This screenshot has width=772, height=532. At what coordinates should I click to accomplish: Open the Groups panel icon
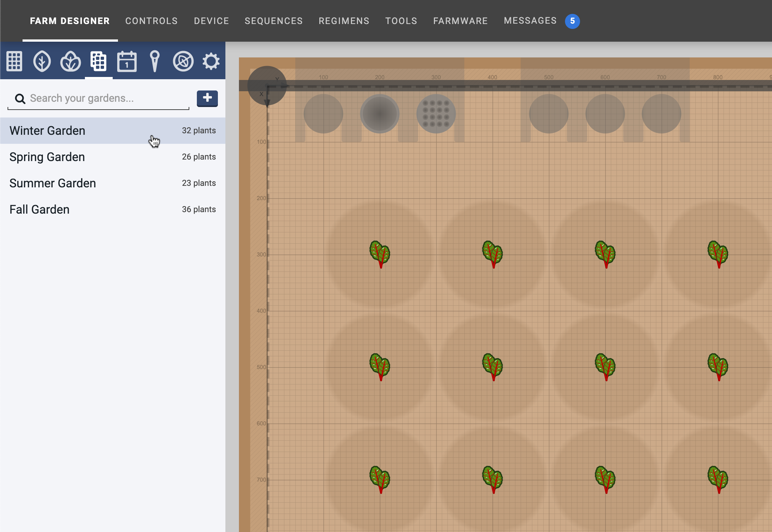coord(70,61)
